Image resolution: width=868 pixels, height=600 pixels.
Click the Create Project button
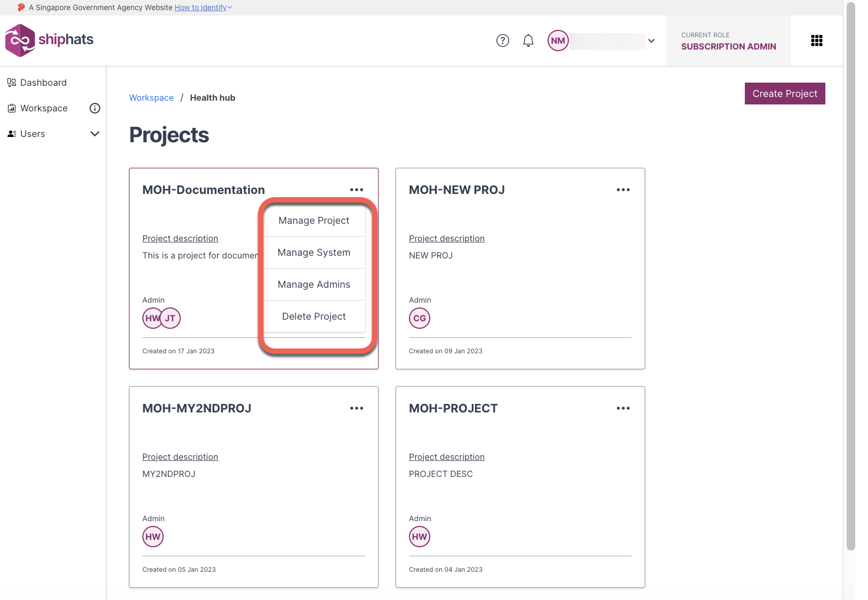[785, 94]
